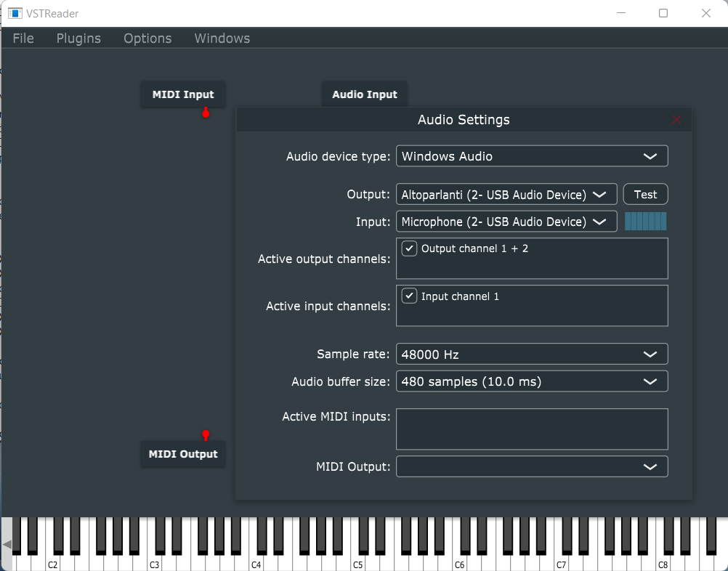Click the keyboard scroll-left arrow
The height and width of the screenshot is (571, 728).
7,544
